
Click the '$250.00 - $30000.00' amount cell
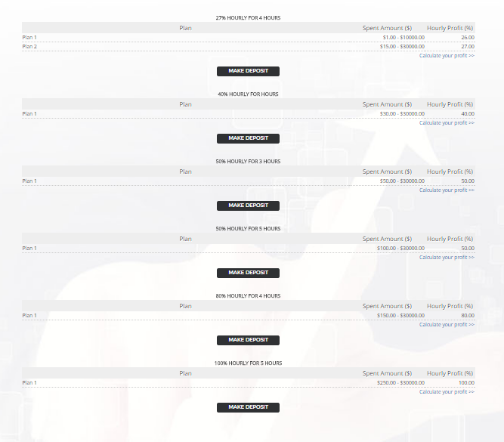coord(400,382)
